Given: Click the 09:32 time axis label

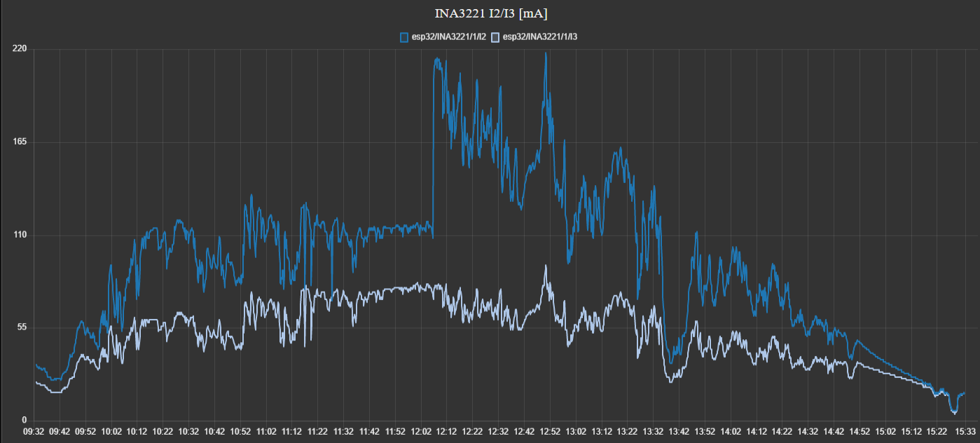Looking at the screenshot, I should coord(34,432).
